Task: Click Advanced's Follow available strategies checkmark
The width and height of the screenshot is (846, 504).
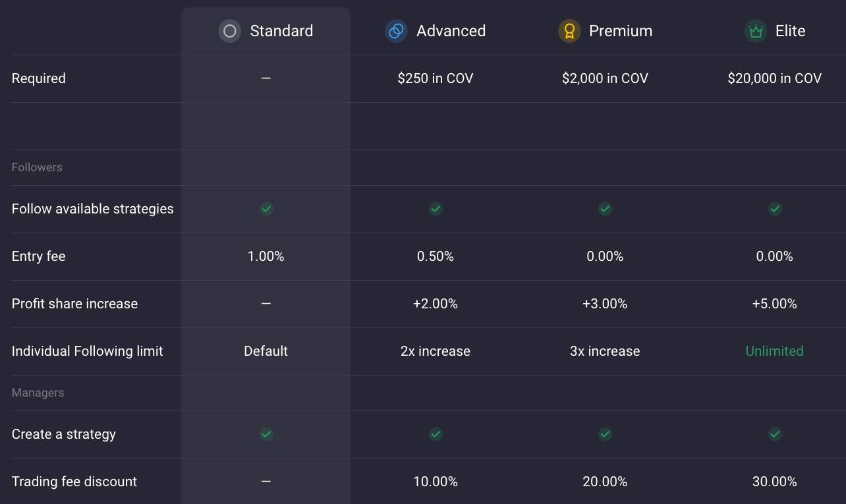Action: [436, 209]
